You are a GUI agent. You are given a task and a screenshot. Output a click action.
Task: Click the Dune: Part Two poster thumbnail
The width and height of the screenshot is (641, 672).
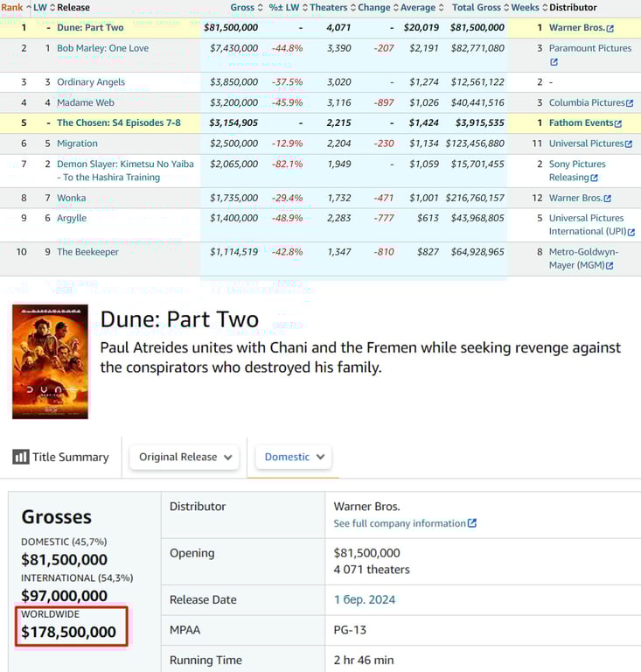(50, 361)
